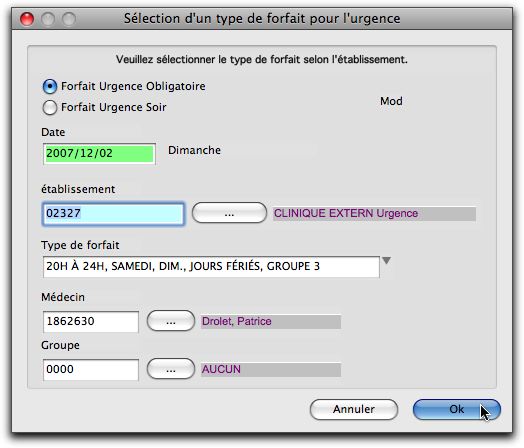Image resolution: width=524 pixels, height=448 pixels.
Task: Open établissement lookup ellipsis button
Action: tap(229, 213)
